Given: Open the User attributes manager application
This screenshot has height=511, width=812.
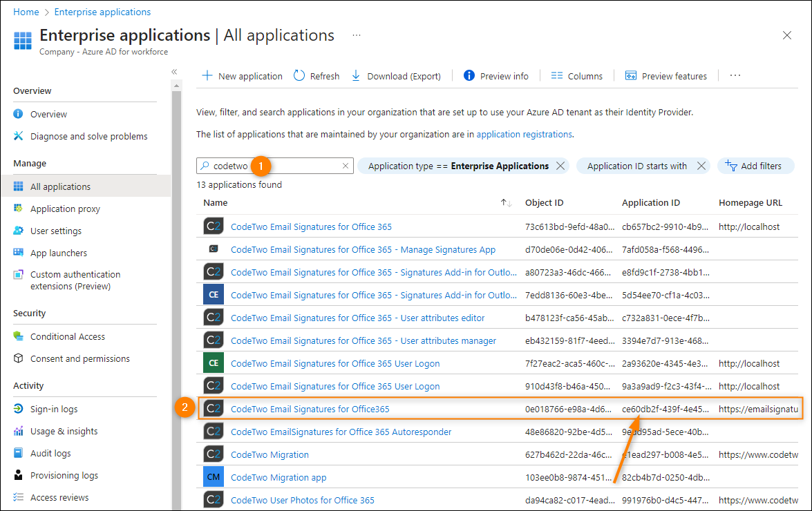Looking at the screenshot, I should point(363,341).
